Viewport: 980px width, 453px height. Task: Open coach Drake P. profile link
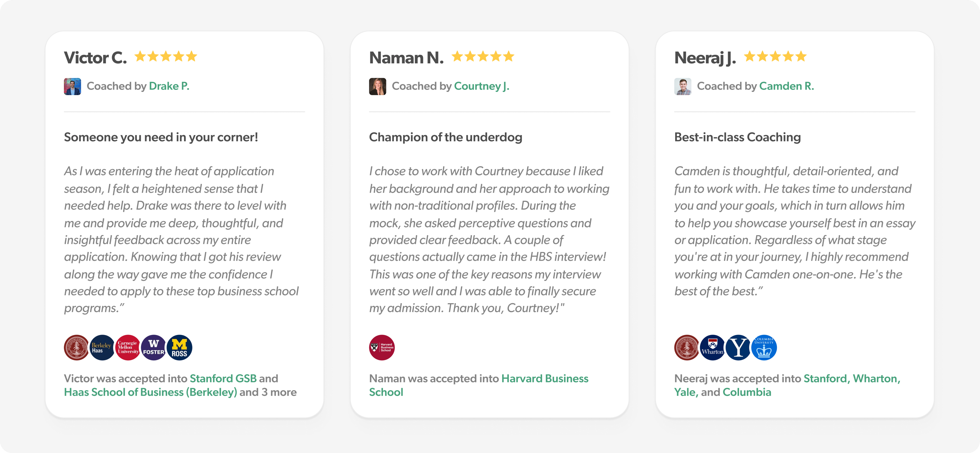tap(169, 86)
